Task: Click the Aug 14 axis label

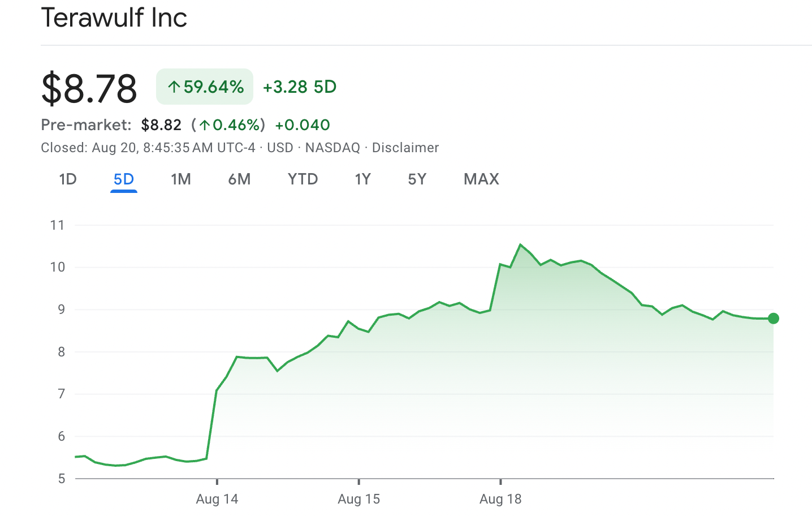Action: [x=217, y=499]
